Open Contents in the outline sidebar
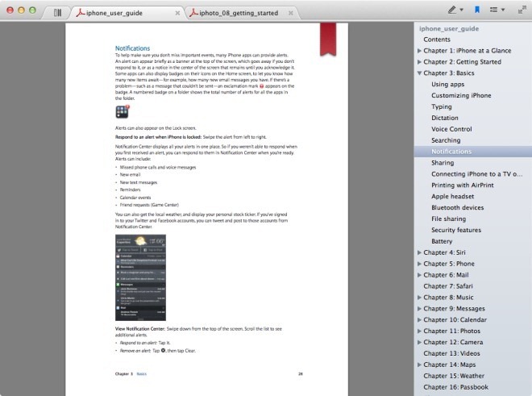 pos(437,40)
